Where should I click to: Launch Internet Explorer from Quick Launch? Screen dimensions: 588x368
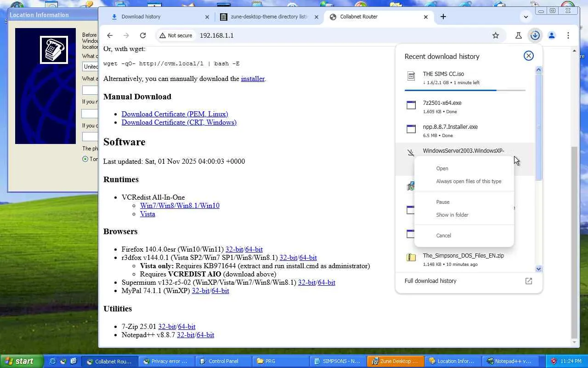pos(52,361)
